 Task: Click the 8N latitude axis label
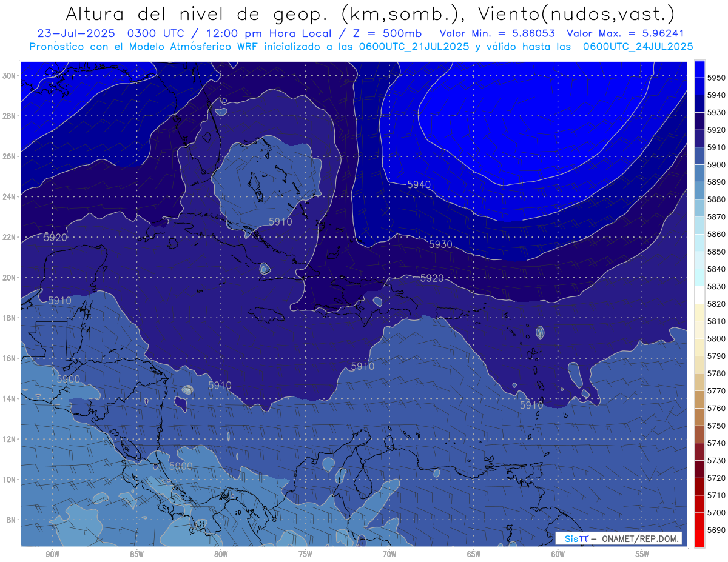[12, 520]
